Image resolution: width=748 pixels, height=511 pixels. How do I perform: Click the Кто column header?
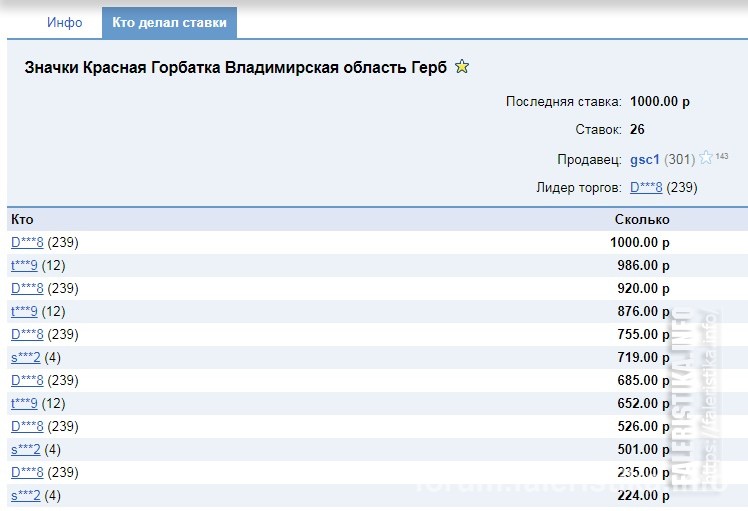(22, 219)
